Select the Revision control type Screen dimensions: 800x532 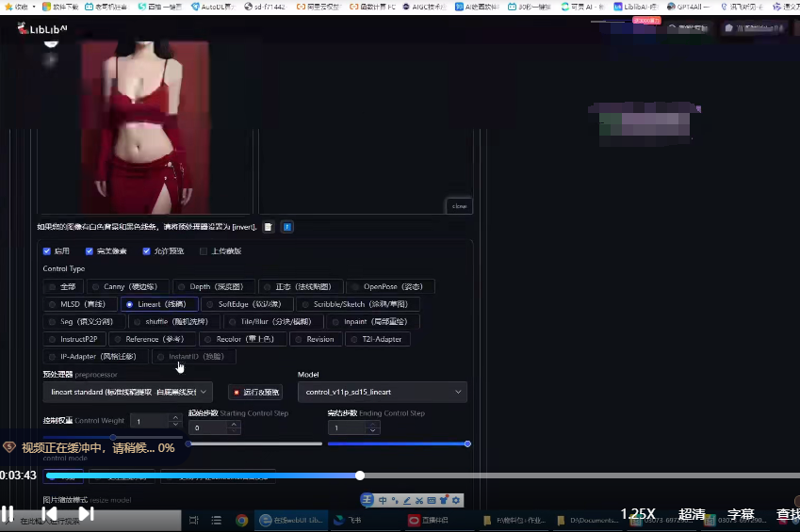pos(316,339)
